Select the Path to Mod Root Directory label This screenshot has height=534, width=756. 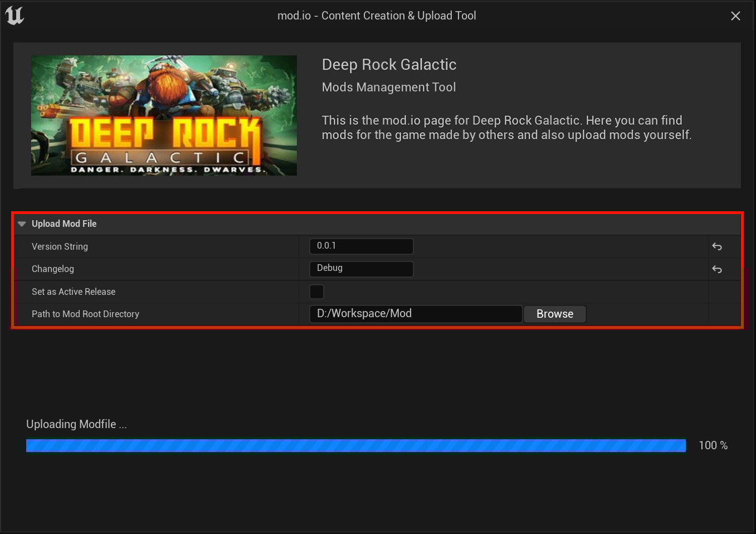(85, 314)
